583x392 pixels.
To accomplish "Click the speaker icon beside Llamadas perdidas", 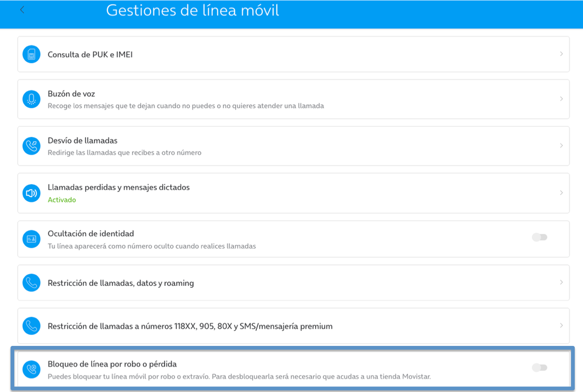I will click(31, 192).
